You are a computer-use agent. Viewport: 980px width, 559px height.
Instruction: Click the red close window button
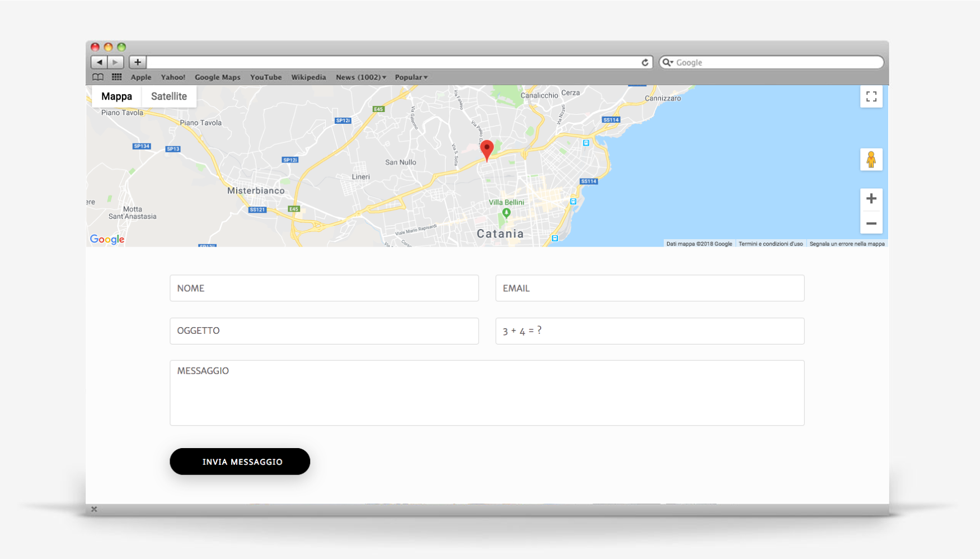click(x=95, y=47)
